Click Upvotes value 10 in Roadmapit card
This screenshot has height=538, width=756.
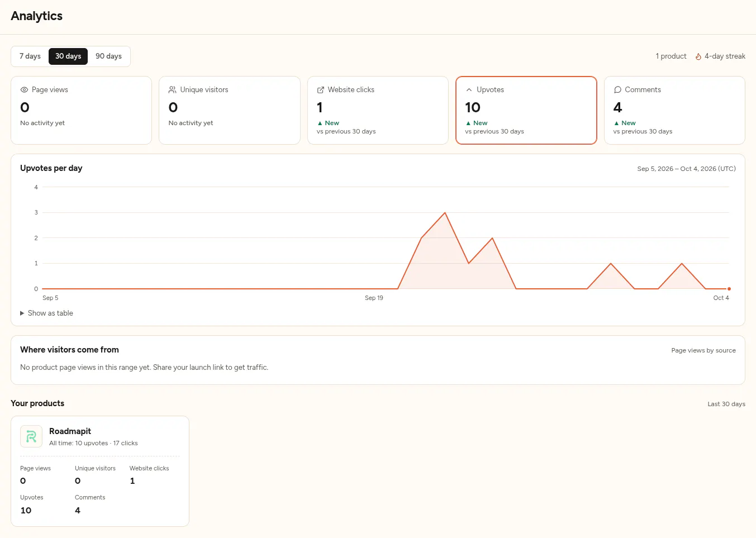[26, 511]
